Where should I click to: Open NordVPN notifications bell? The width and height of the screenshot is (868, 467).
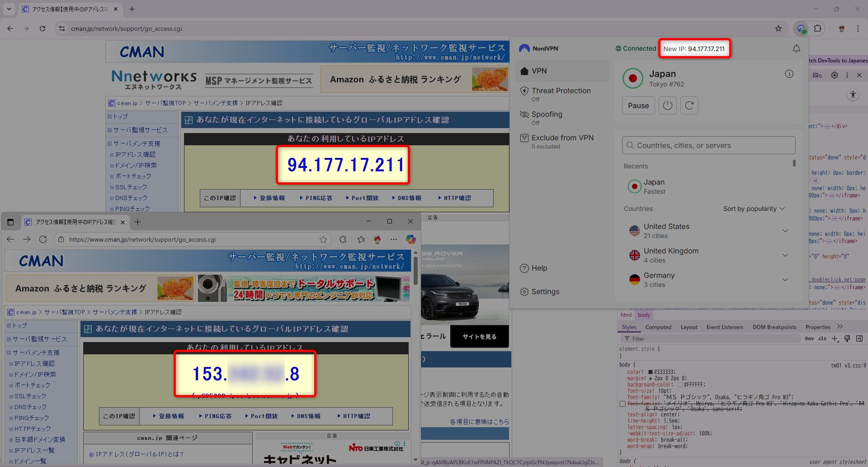tap(797, 49)
